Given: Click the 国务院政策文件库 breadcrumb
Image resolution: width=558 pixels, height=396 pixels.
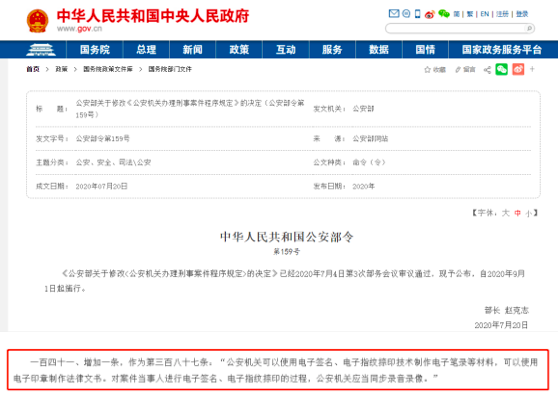Looking at the screenshot, I should coord(108,69).
